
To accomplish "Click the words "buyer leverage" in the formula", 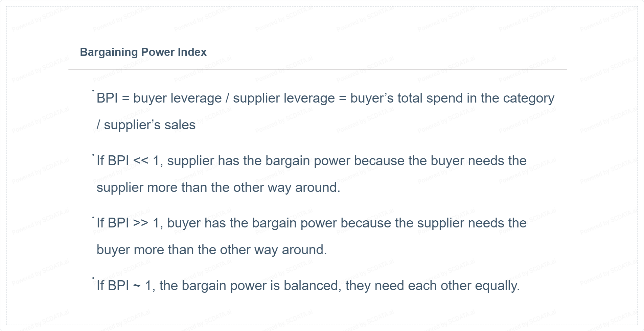I will coord(177,98).
